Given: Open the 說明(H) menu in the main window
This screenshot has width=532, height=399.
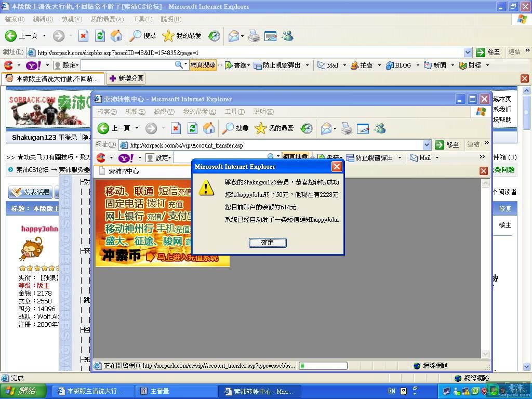Looking at the screenshot, I should tap(170, 19).
